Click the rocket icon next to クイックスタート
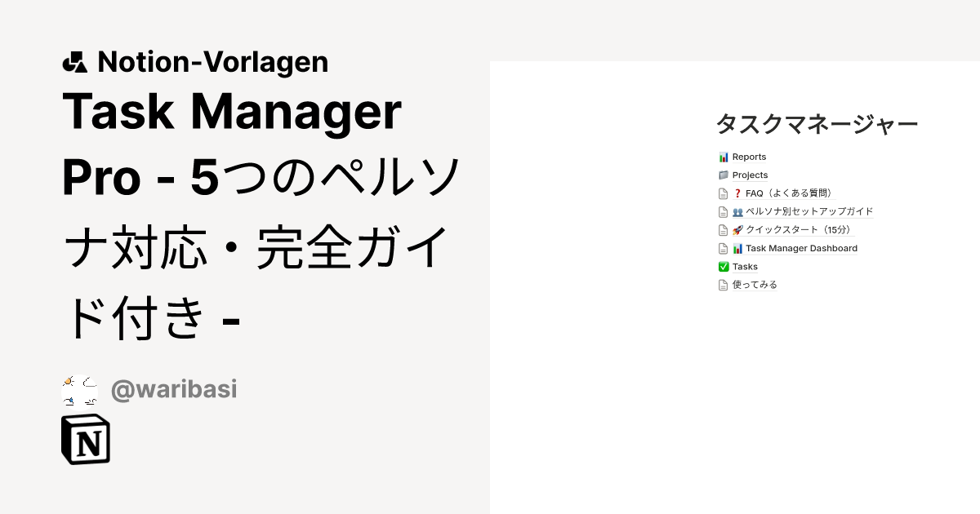 [737, 230]
